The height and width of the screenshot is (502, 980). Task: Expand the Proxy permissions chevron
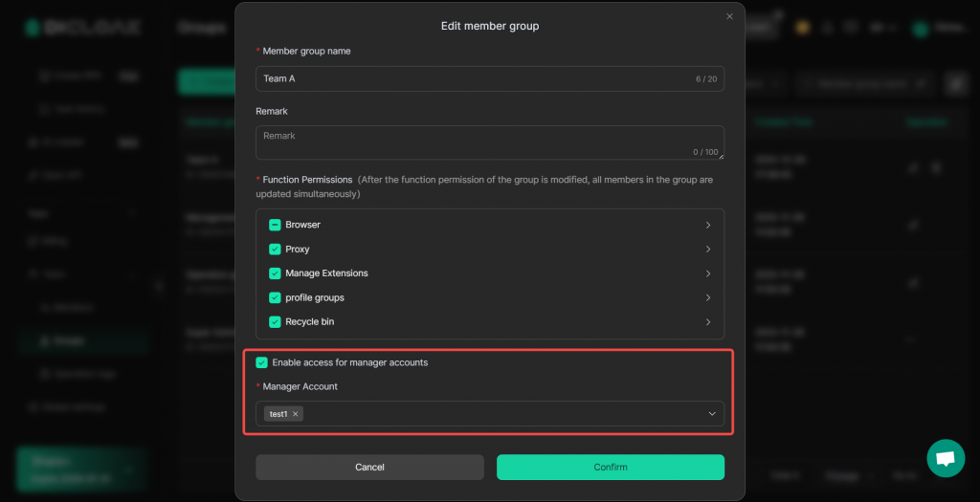click(x=708, y=250)
